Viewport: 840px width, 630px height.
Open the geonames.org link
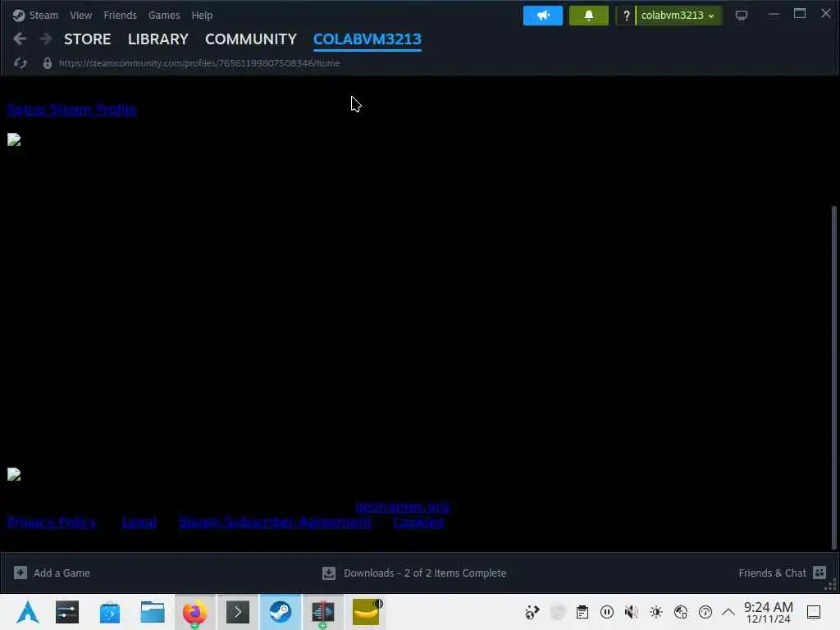click(402, 506)
